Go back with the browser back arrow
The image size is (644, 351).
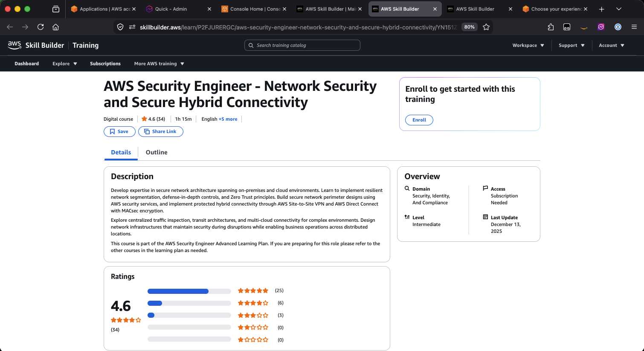(10, 27)
